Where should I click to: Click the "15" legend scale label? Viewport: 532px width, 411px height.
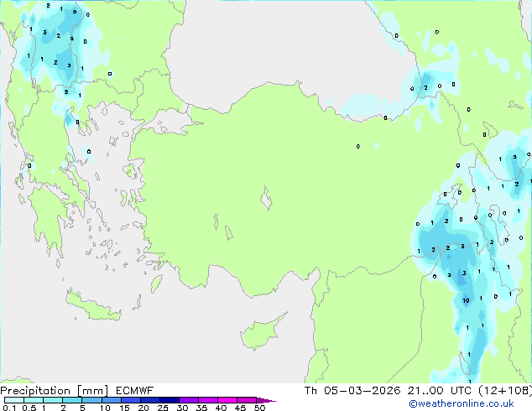pyautogui.click(x=124, y=408)
